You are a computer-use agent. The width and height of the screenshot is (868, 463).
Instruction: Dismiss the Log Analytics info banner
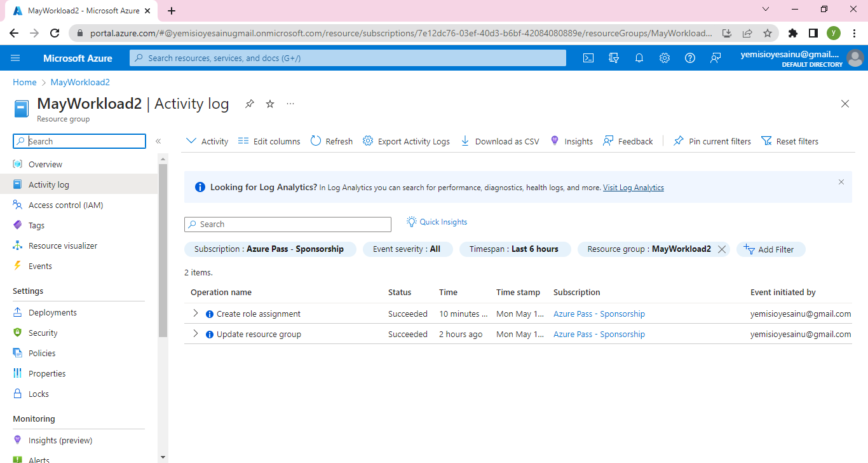tap(841, 182)
